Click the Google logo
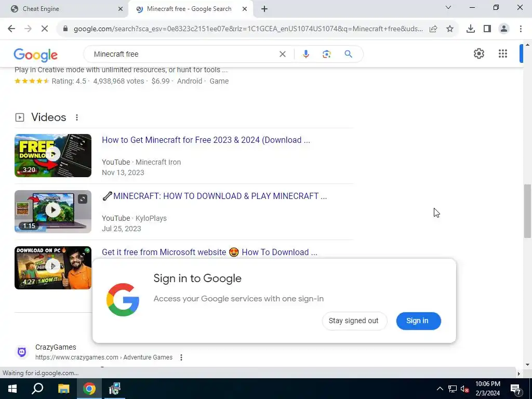The height and width of the screenshot is (399, 532). 36,55
